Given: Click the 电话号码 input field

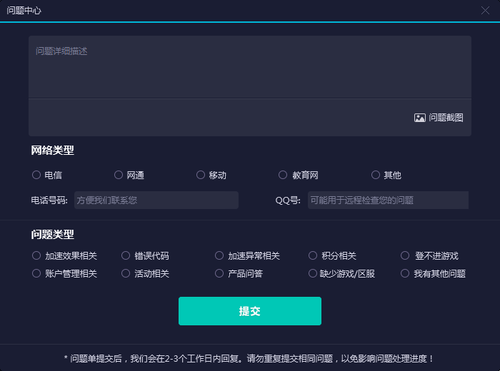Looking at the screenshot, I should click(156, 200).
